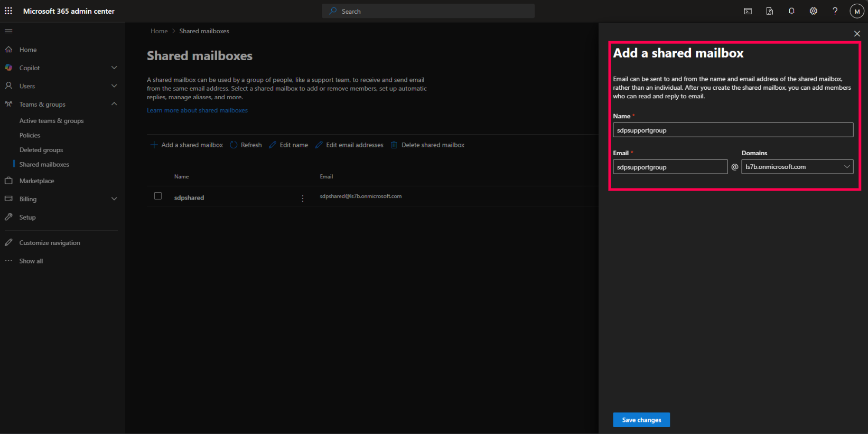Close the Add a shared mailbox panel
The width and height of the screenshot is (868, 434).
point(857,34)
